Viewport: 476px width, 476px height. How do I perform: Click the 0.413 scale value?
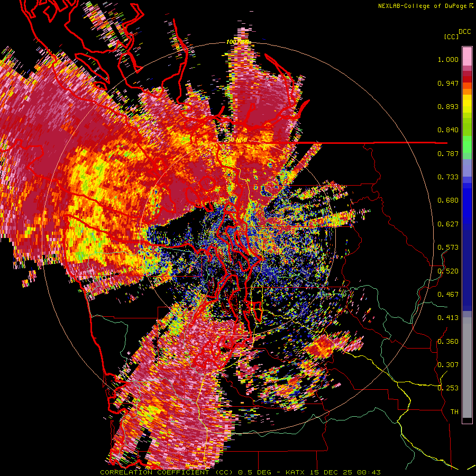click(x=448, y=318)
